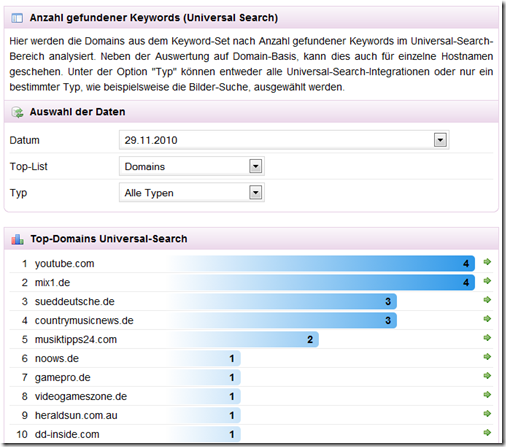Open details arrow for countrymusicnews.de
The width and height of the screenshot is (506, 447).
coord(487,319)
